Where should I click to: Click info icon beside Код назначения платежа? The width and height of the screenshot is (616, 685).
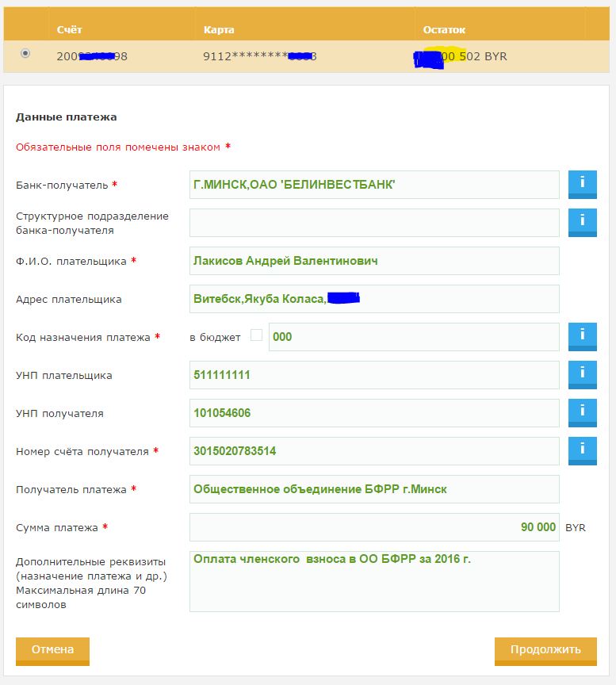(x=582, y=336)
